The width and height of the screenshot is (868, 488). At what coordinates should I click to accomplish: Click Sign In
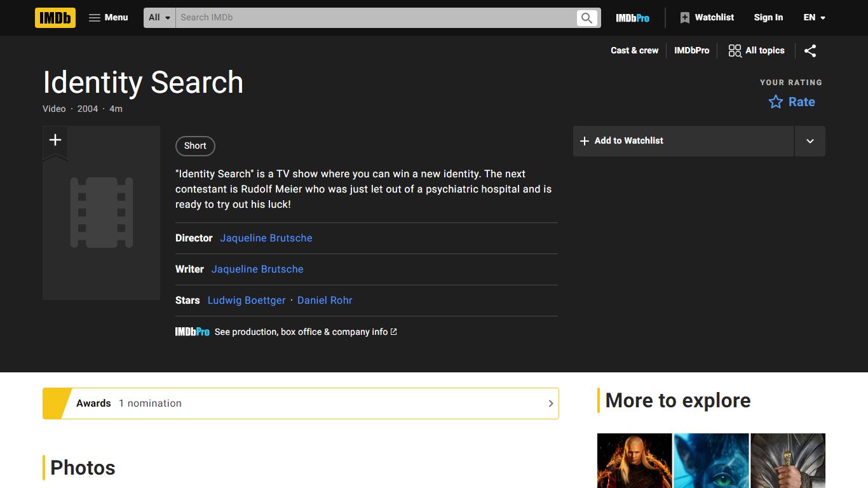pyautogui.click(x=768, y=18)
